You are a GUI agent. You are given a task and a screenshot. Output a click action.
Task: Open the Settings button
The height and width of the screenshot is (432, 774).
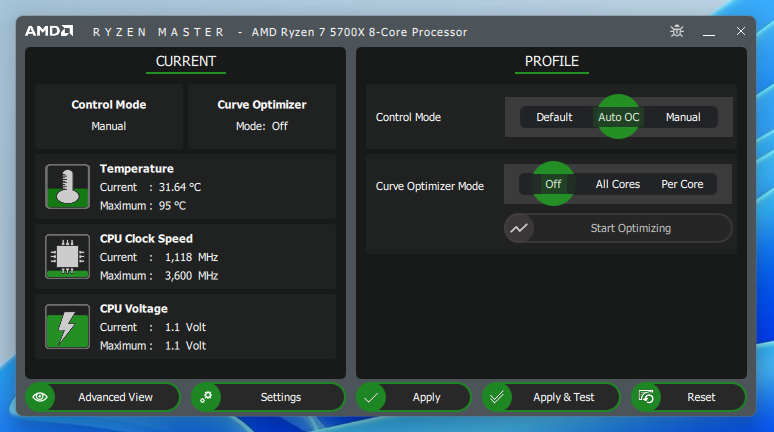coord(268,397)
